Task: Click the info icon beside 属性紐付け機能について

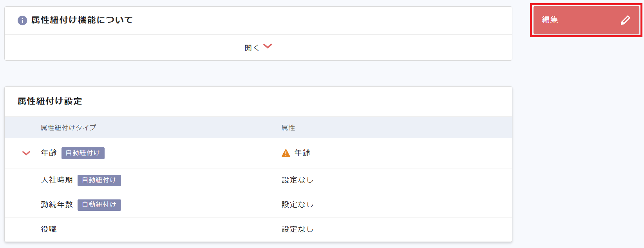Action: click(22, 20)
